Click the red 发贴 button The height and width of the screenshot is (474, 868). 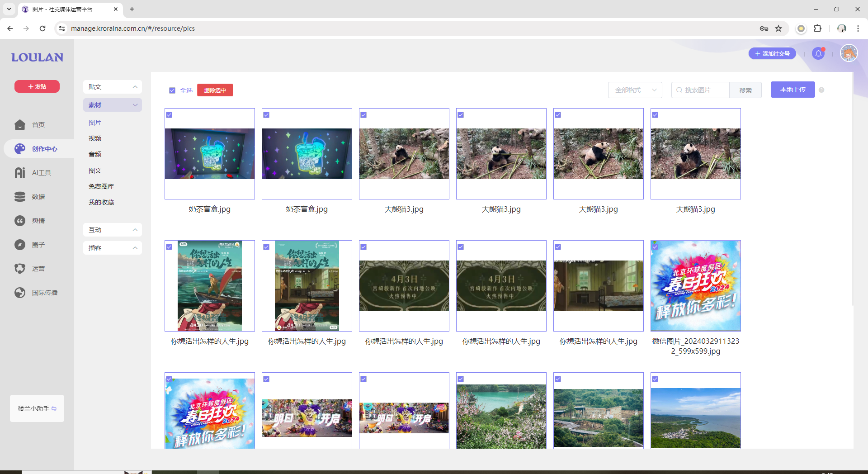(x=37, y=86)
